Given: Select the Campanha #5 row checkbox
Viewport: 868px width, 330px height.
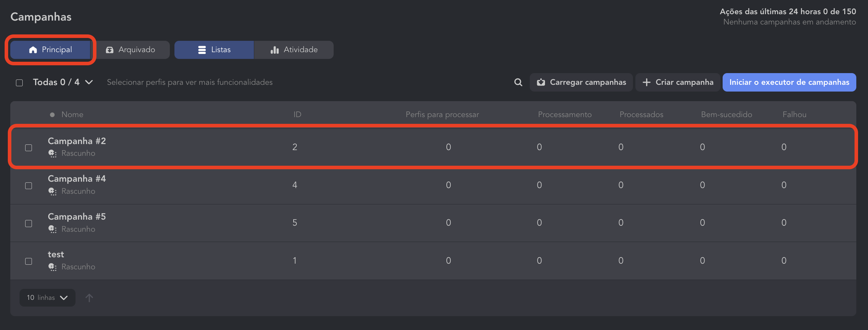Looking at the screenshot, I should point(29,224).
